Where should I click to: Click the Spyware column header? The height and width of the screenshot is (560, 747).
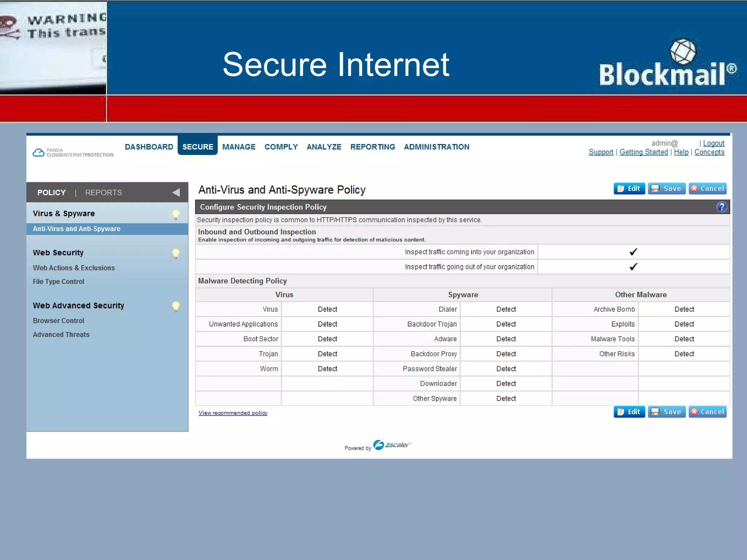(x=463, y=295)
